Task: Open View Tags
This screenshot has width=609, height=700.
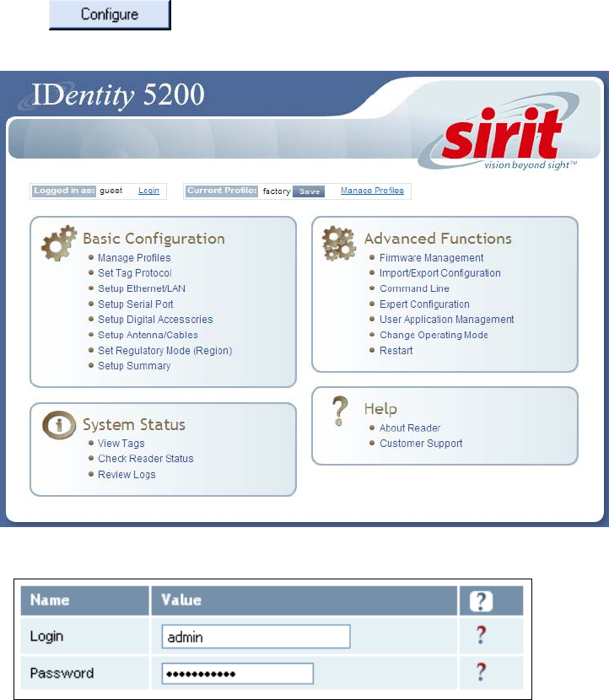Action: 121,444
